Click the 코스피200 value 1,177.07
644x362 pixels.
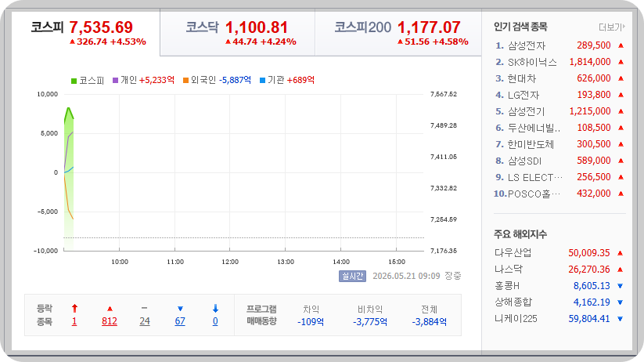(x=428, y=27)
